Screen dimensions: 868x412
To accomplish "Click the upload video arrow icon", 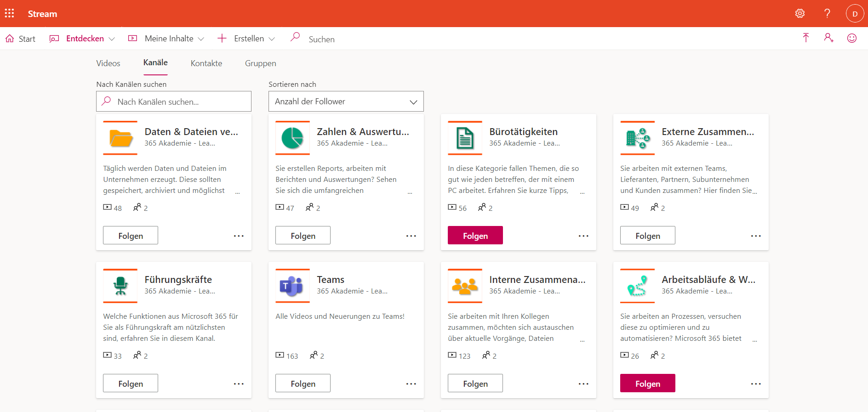I will pyautogui.click(x=805, y=38).
